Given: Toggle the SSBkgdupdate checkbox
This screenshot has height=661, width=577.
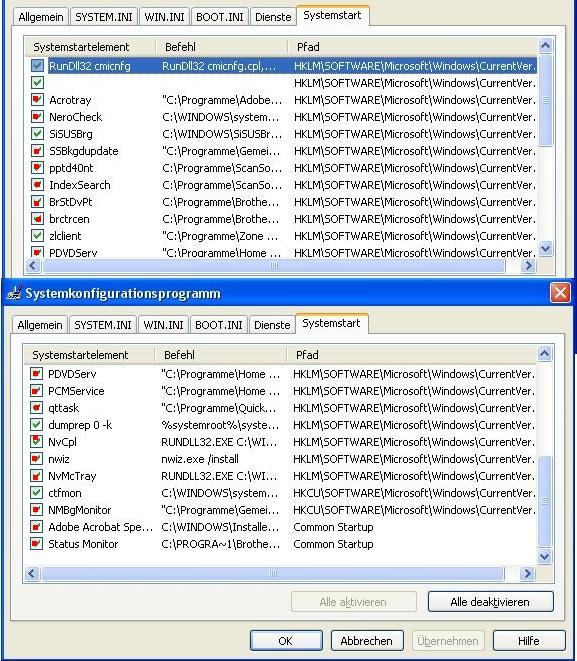Looking at the screenshot, I should [37, 151].
